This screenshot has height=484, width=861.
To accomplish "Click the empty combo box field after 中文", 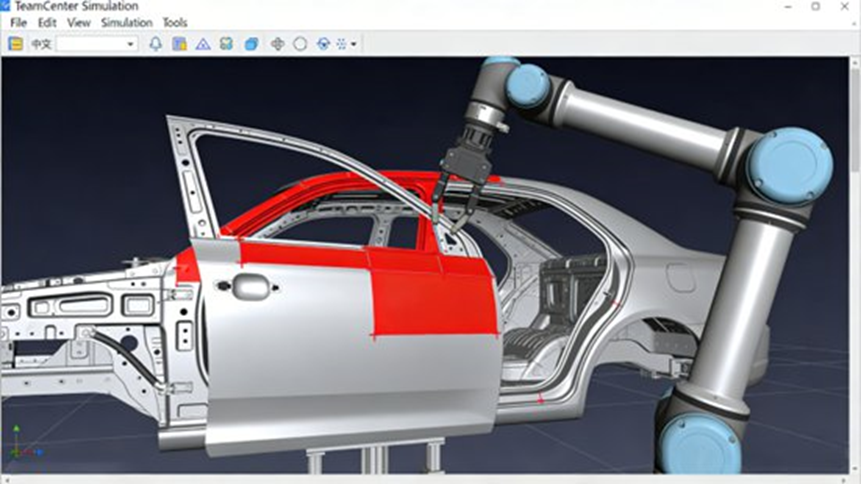I will [90, 44].
